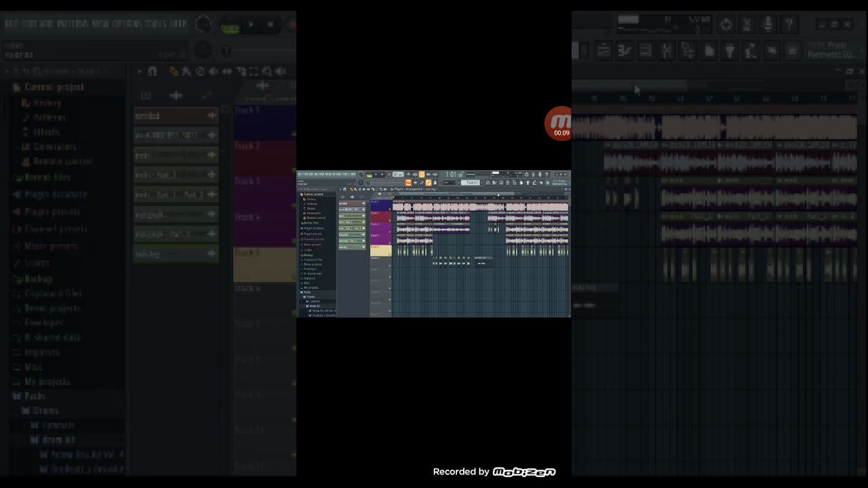Select the playlist Select tool

coord(377,189)
